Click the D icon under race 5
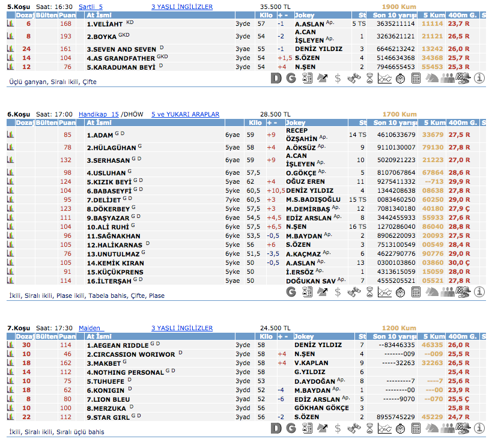 (276, 77)
